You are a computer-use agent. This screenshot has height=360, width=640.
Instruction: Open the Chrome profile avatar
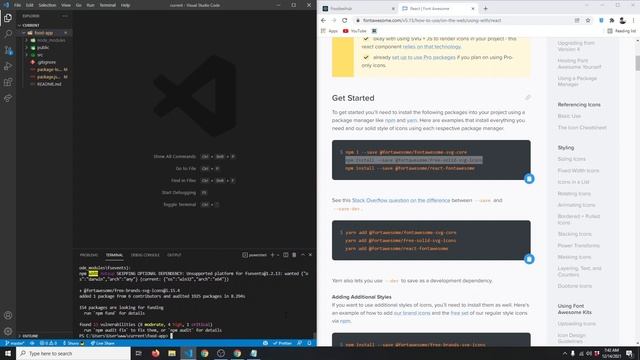[622, 20]
